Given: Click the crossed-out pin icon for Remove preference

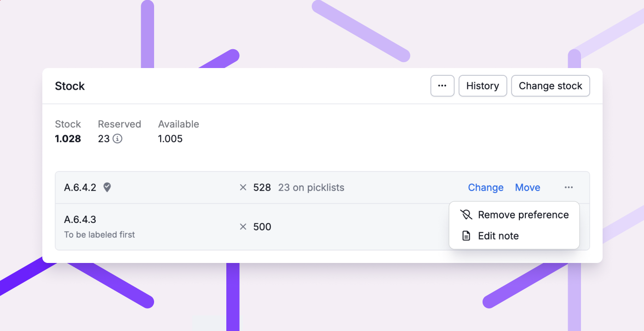Looking at the screenshot, I should (x=466, y=215).
